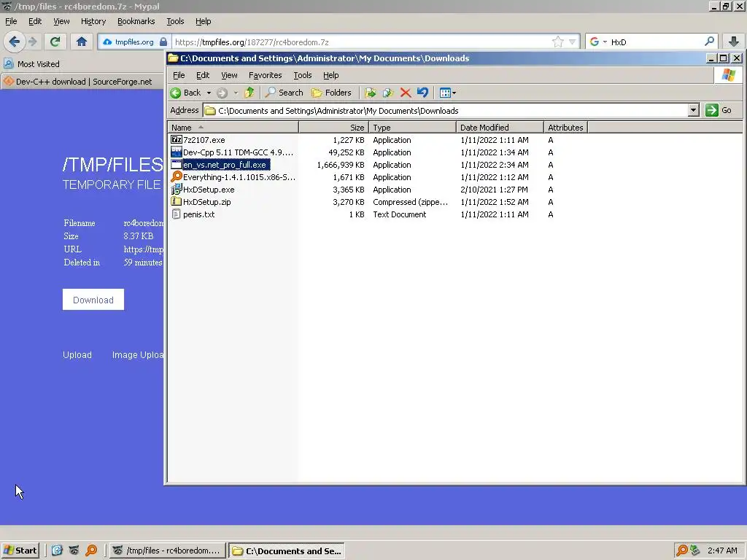Open Mypal Bookmarks menu
The height and width of the screenshot is (560, 747).
click(x=136, y=21)
